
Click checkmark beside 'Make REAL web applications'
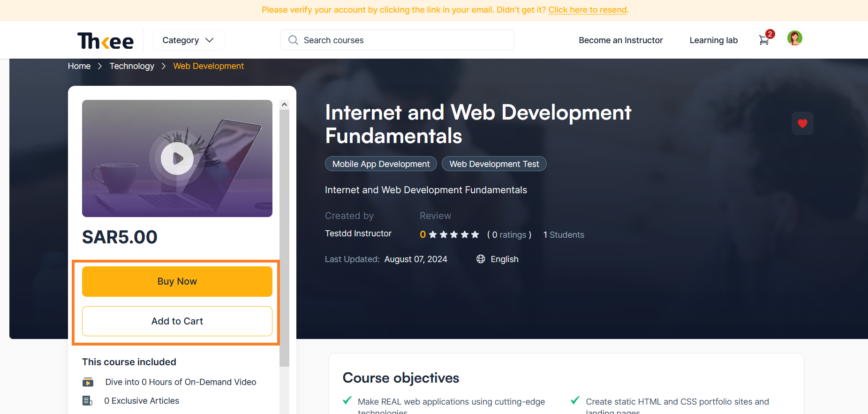coord(347,400)
